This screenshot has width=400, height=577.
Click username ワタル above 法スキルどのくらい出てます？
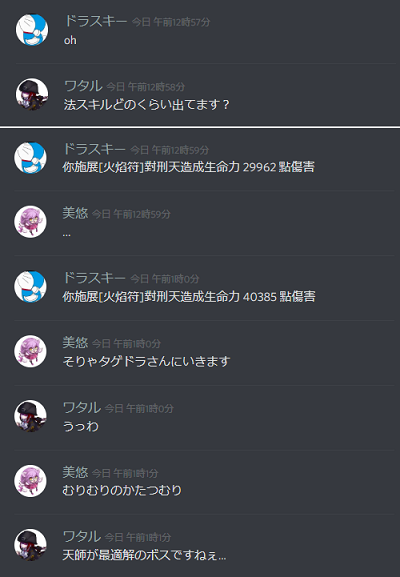[83, 86]
